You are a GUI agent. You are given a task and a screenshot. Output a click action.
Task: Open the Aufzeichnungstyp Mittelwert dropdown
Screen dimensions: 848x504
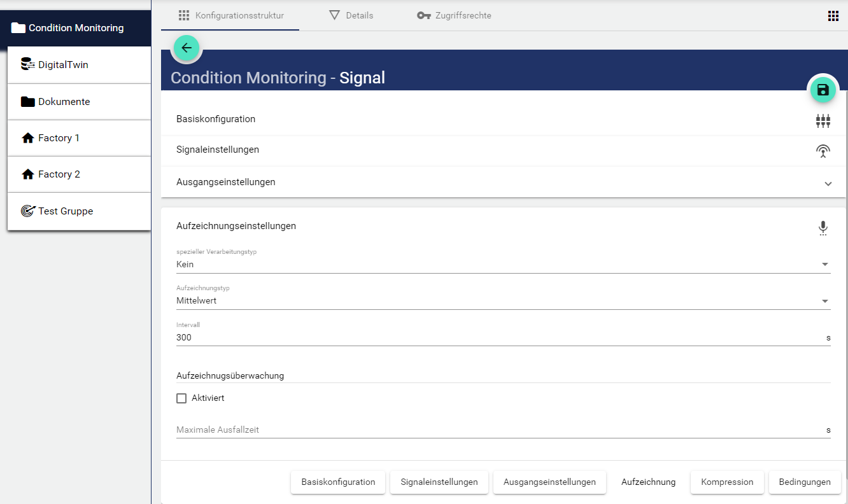503,301
